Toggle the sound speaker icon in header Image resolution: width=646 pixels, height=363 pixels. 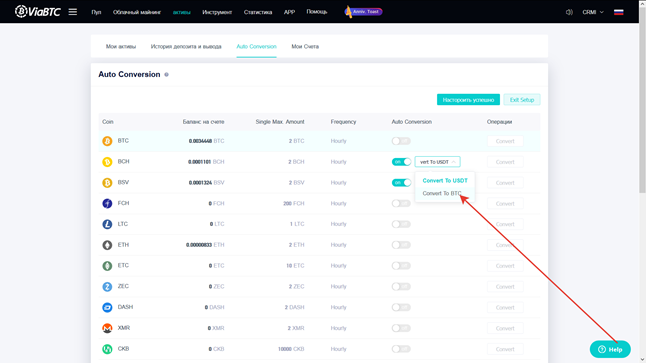[x=569, y=12]
